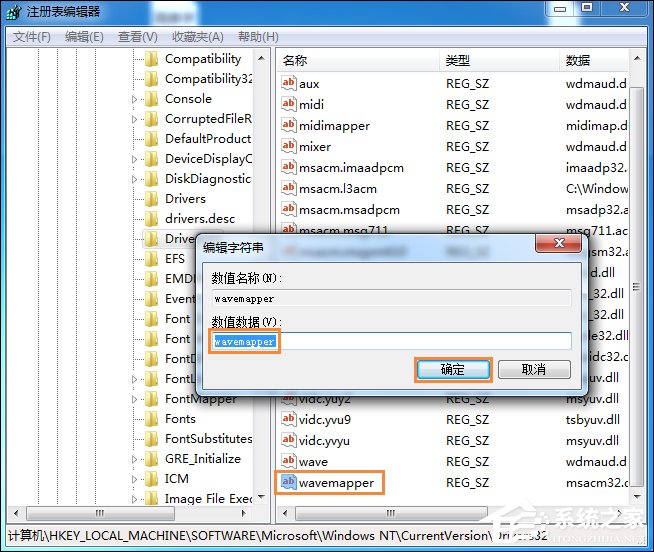This screenshot has width=654, height=552.
Task: Expand the Console registry key
Action: [135, 100]
